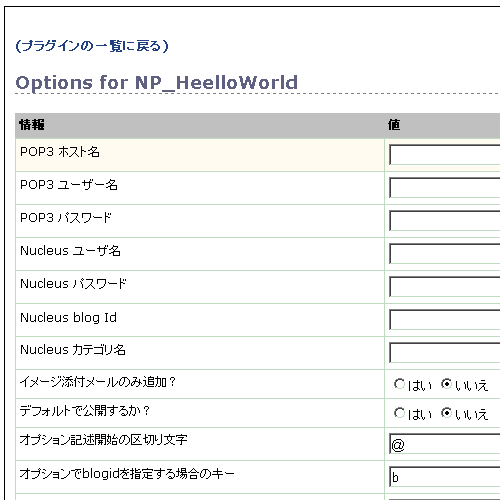The image size is (500, 500).
Task: Click the イメージ添付メールのみ追加？ label
Action: [x=98, y=382]
